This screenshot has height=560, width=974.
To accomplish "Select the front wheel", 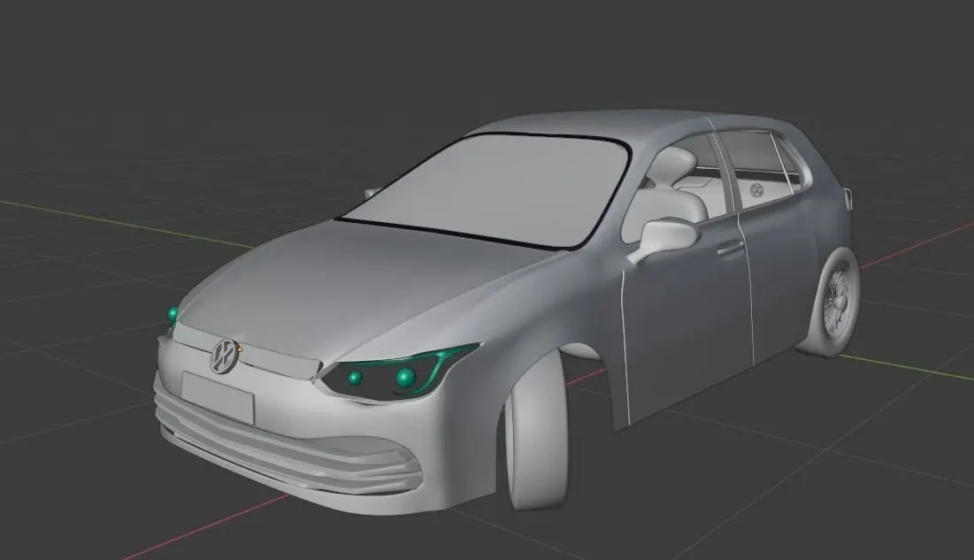I will coord(537,430).
